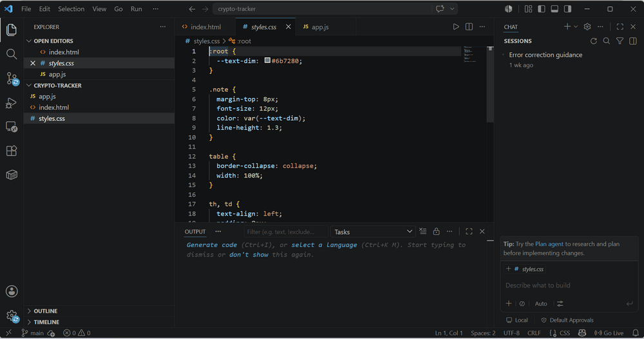Click the Plan agent link
The width and height of the screenshot is (644, 339).
pos(549,244)
